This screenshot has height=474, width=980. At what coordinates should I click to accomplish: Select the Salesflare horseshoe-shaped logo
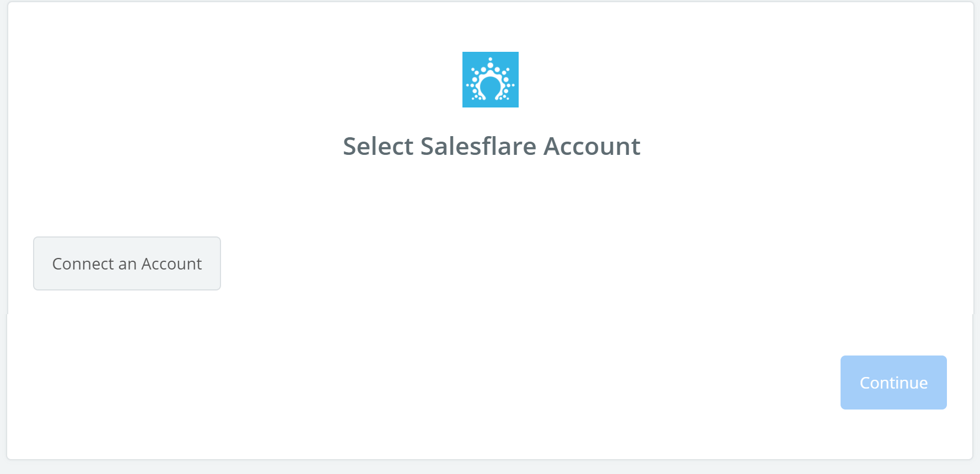[x=491, y=79]
